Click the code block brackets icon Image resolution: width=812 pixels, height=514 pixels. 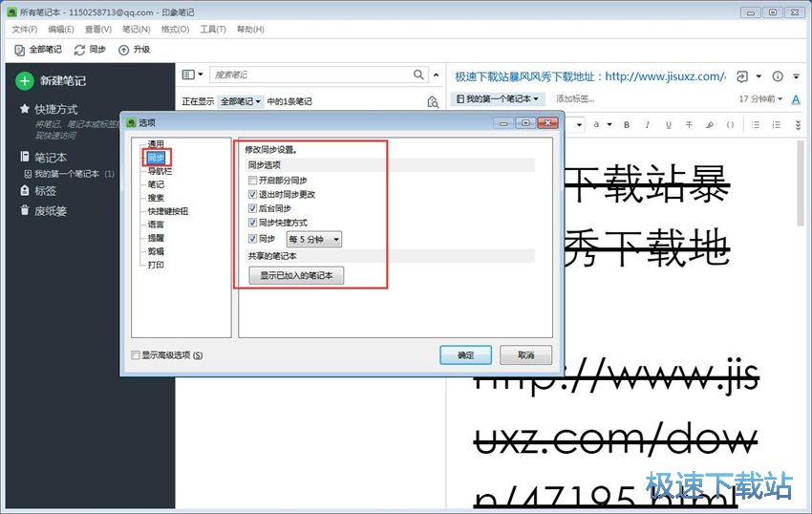730,125
